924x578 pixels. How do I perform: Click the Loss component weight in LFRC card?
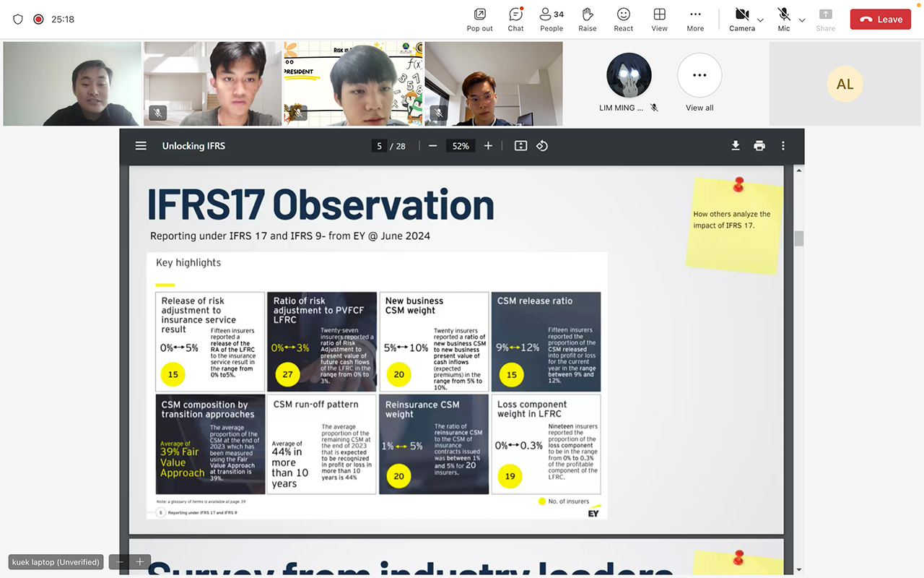546,445
